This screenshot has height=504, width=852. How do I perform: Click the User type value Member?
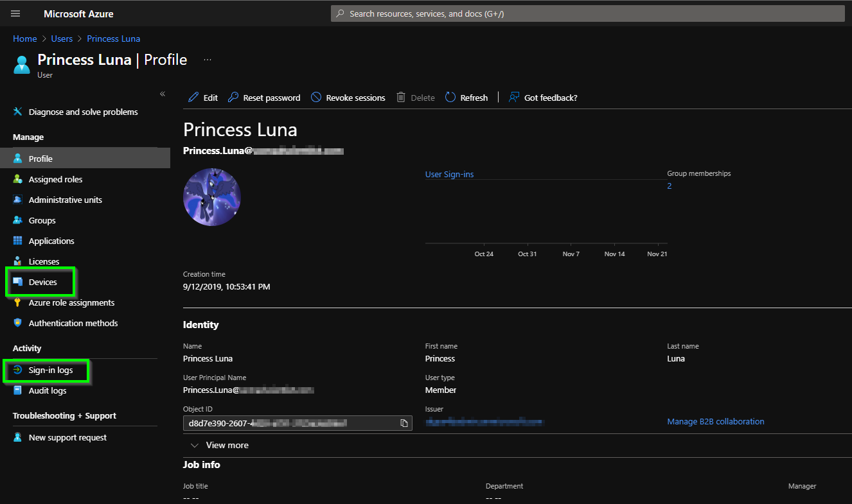click(x=441, y=390)
